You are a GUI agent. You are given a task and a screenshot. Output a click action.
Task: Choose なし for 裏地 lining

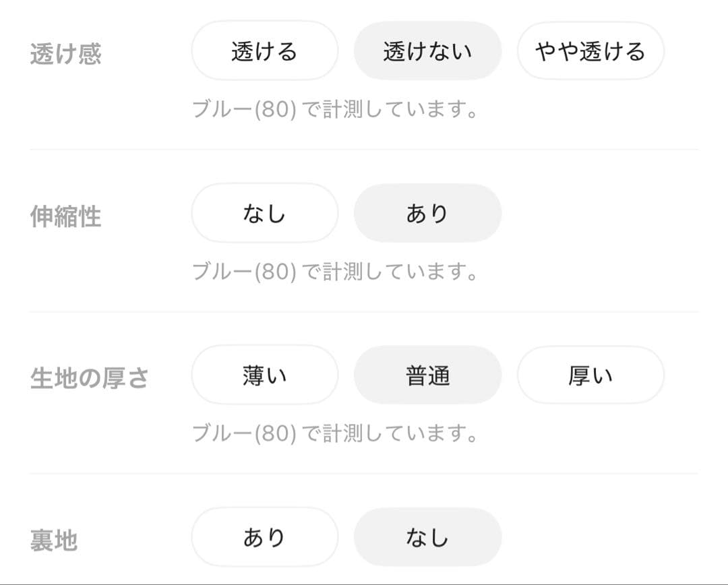[x=427, y=537]
